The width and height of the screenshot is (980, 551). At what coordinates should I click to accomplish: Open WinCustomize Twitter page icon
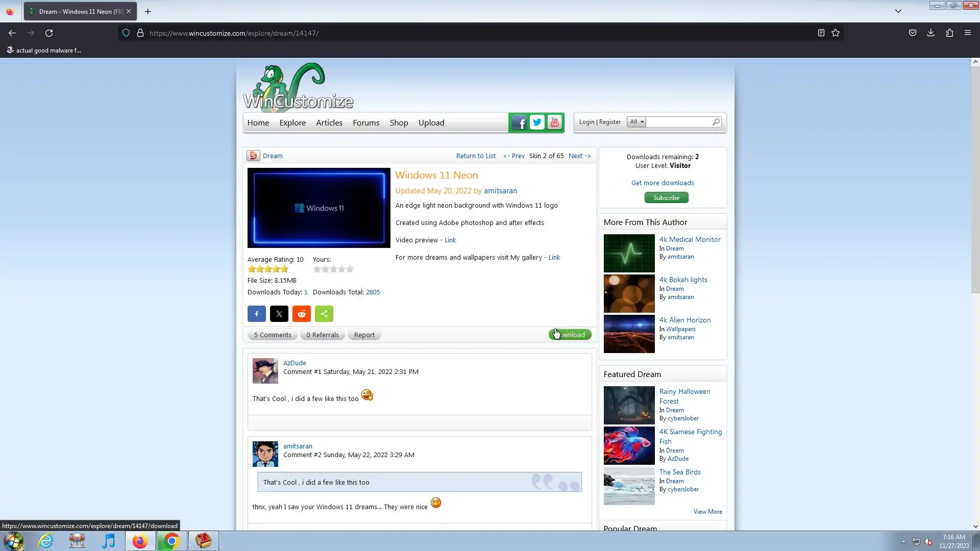(536, 122)
